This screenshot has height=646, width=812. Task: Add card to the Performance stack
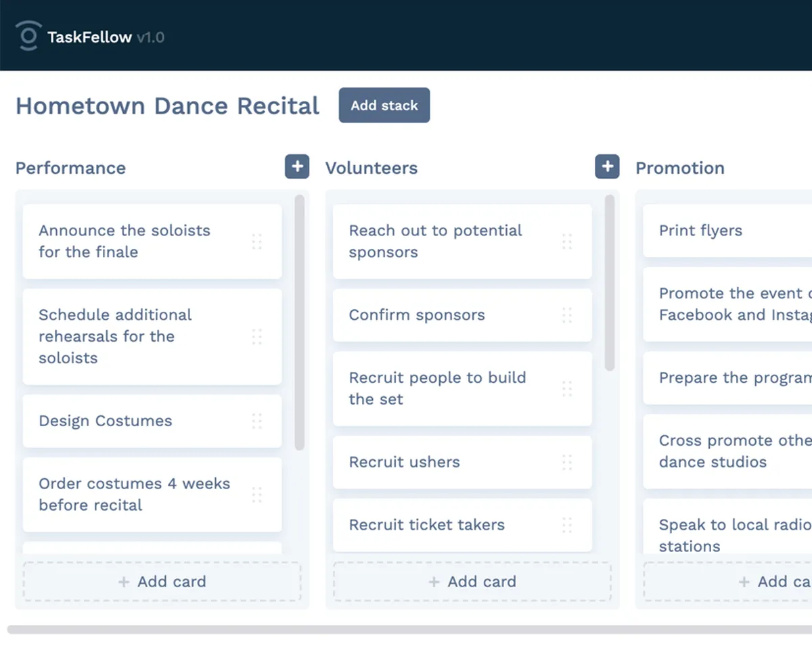(x=162, y=582)
